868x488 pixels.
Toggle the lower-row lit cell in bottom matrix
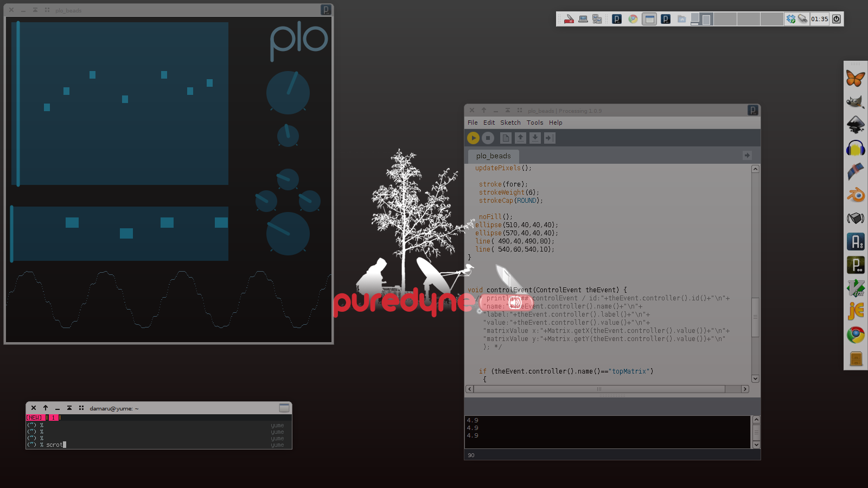126,233
